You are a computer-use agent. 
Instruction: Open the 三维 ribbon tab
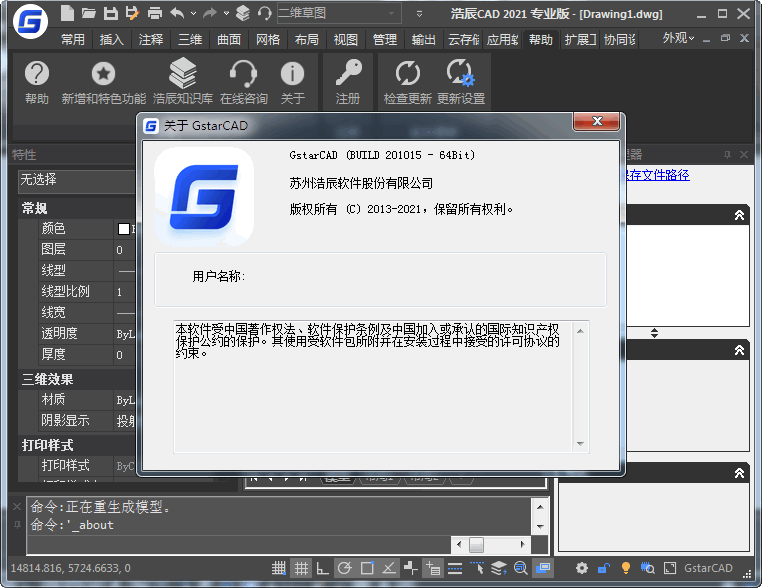click(190, 39)
